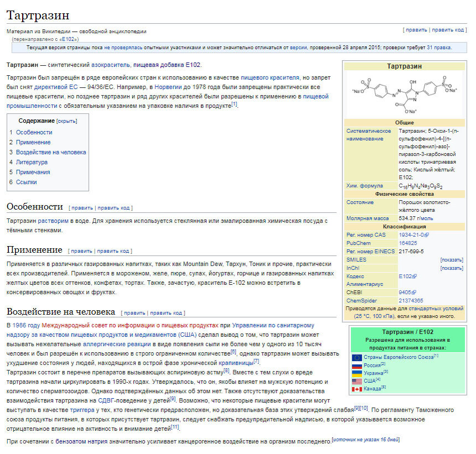476x454 pixels.
Task: Edit code of the 'Применение' section
Action: point(113,251)
